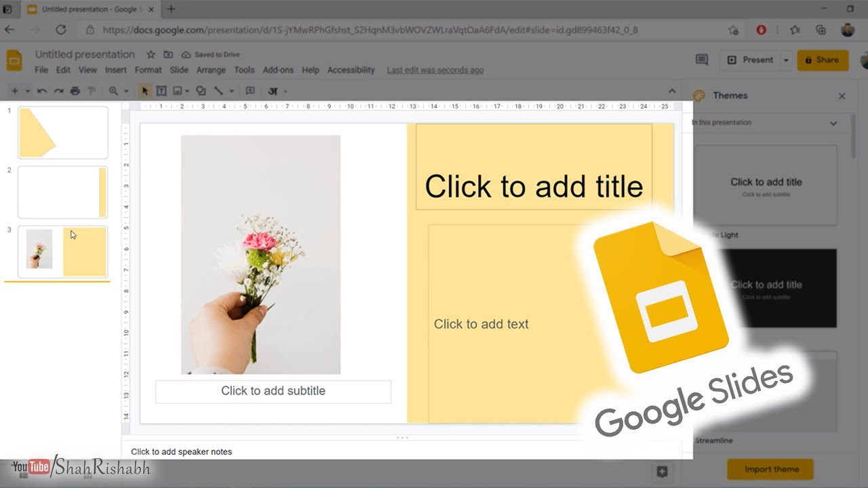Add page to favorites star icon
This screenshot has height=488, width=868.
point(733,30)
